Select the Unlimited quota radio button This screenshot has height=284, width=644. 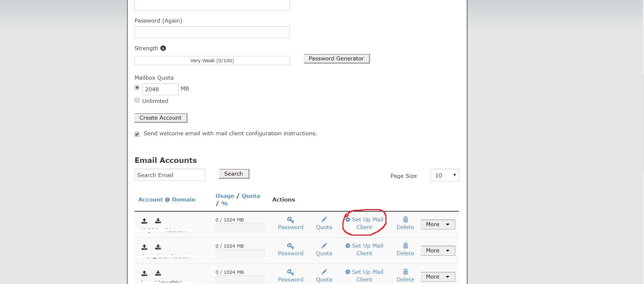(137, 100)
